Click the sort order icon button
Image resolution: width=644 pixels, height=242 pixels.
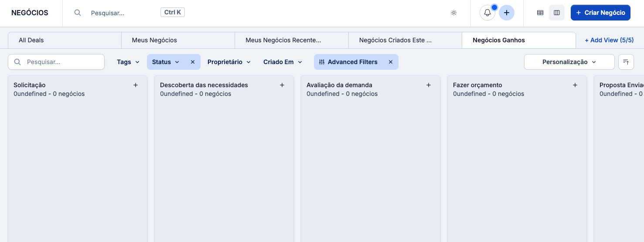click(626, 62)
